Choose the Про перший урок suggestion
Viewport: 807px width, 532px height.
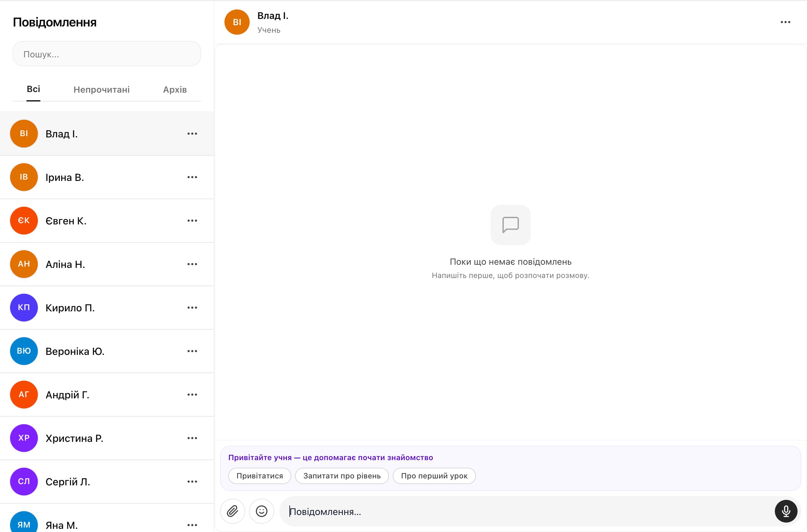(x=434, y=476)
